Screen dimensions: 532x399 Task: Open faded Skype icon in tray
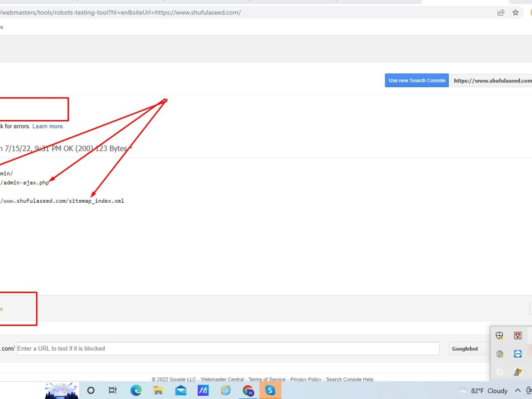click(500, 372)
